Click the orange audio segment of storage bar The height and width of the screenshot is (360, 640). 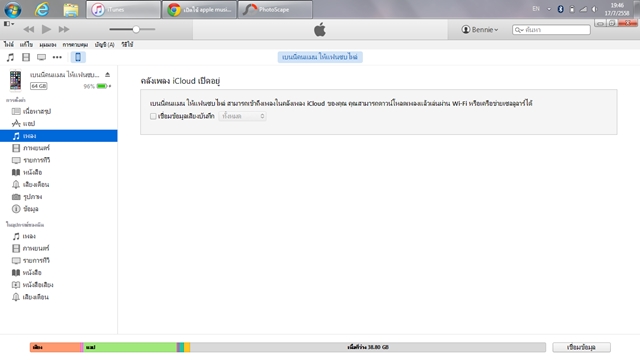click(x=56, y=347)
